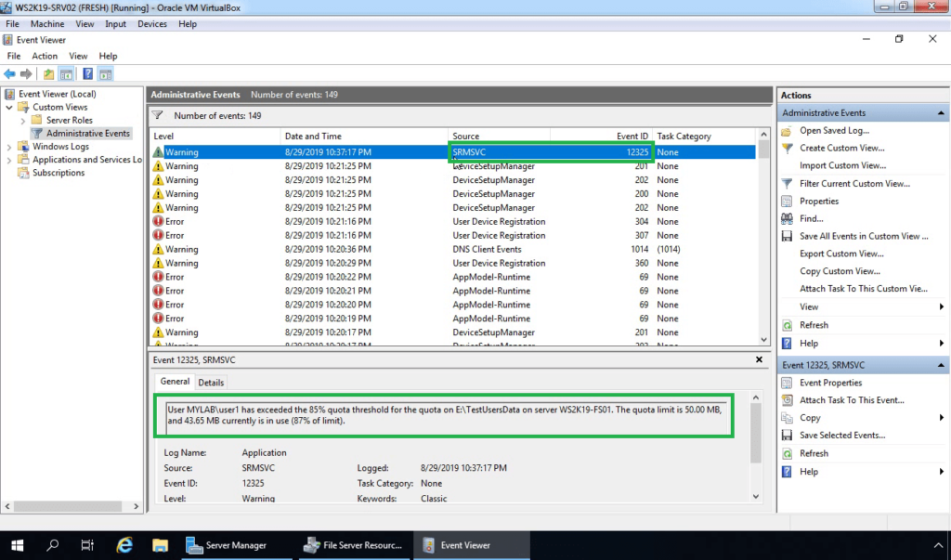Click the console tree scrollbar right arrow

[136, 506]
